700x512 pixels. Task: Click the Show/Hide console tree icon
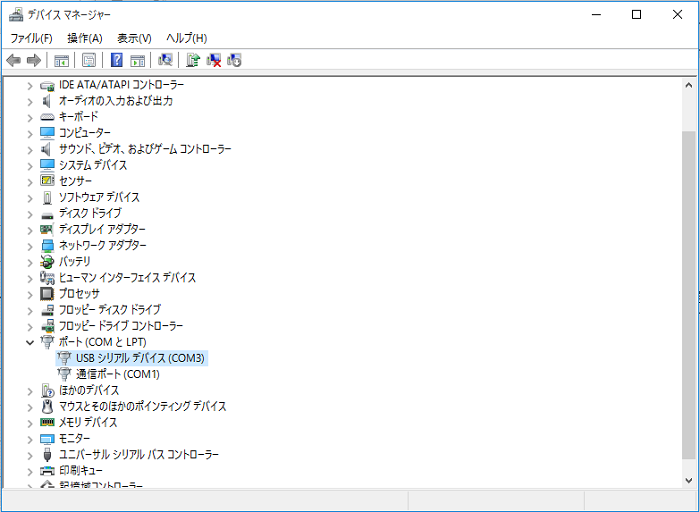pos(61,60)
